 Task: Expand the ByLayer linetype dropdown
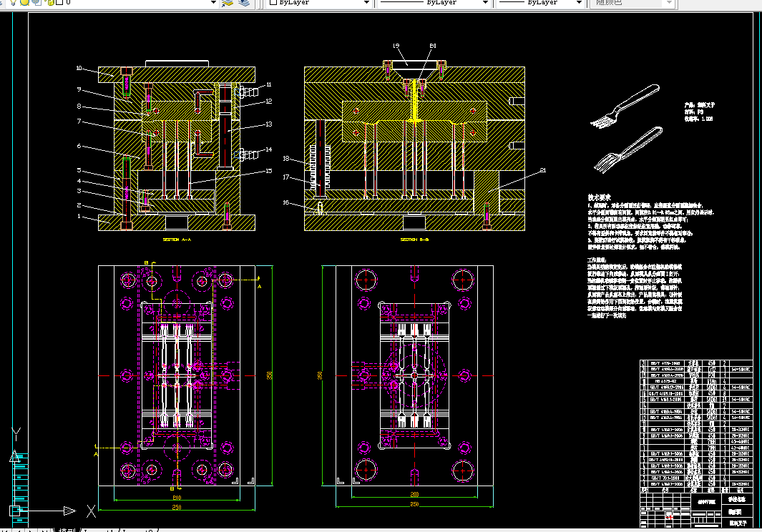tap(485, 2)
